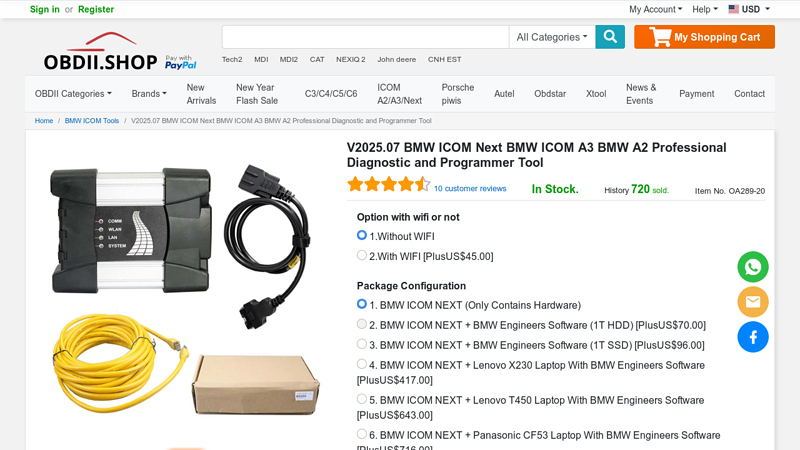Click the Home breadcrumb link
The height and width of the screenshot is (450, 800).
[x=44, y=121]
